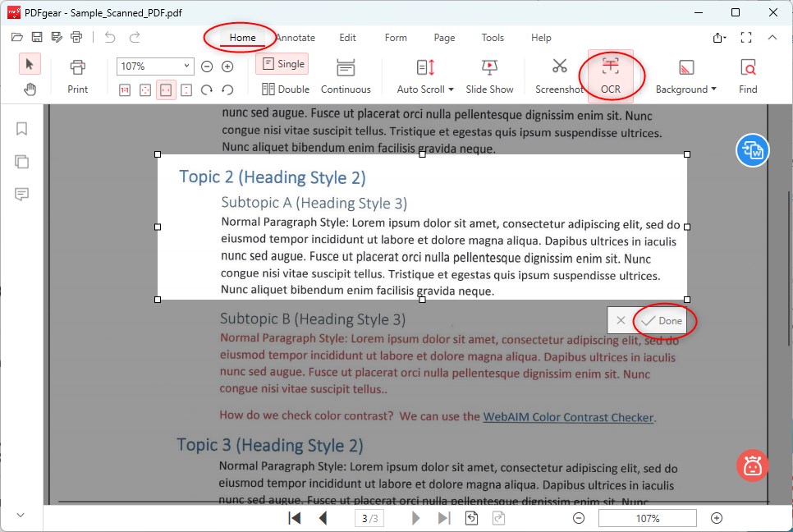793x532 pixels.
Task: Click the blue convert to Word icon
Action: pyautogui.click(x=752, y=150)
